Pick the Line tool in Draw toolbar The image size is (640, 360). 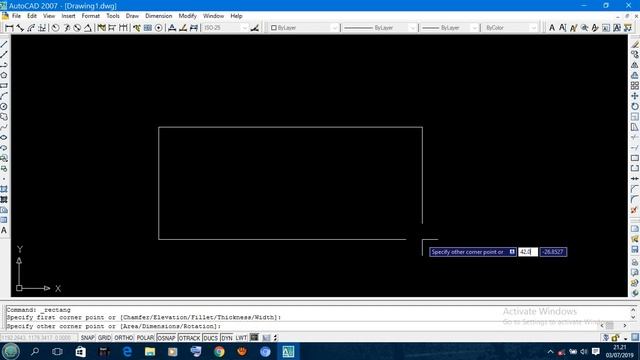click(4, 44)
